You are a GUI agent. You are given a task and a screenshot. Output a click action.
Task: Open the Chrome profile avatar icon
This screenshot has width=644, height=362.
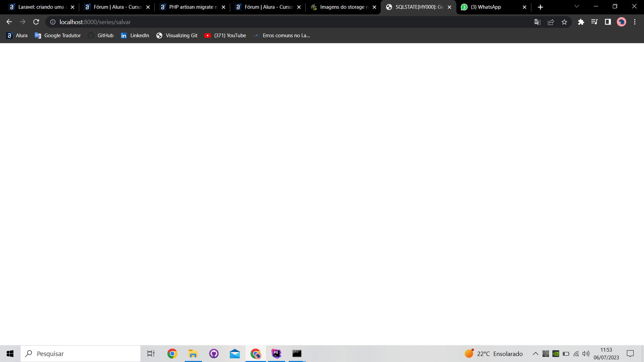(x=622, y=22)
